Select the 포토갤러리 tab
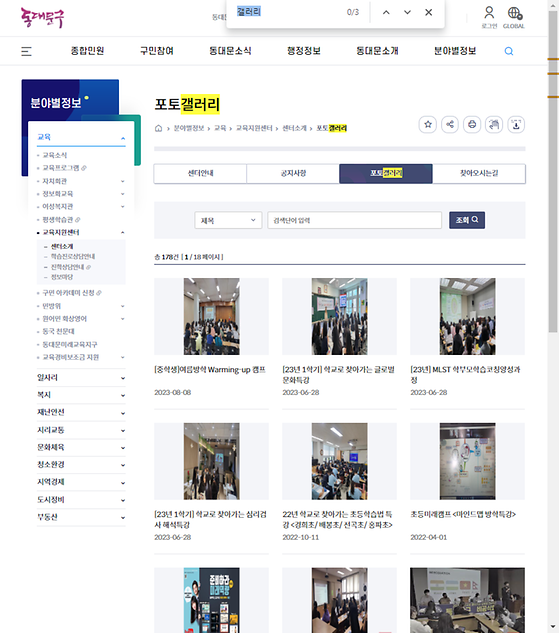 386,174
